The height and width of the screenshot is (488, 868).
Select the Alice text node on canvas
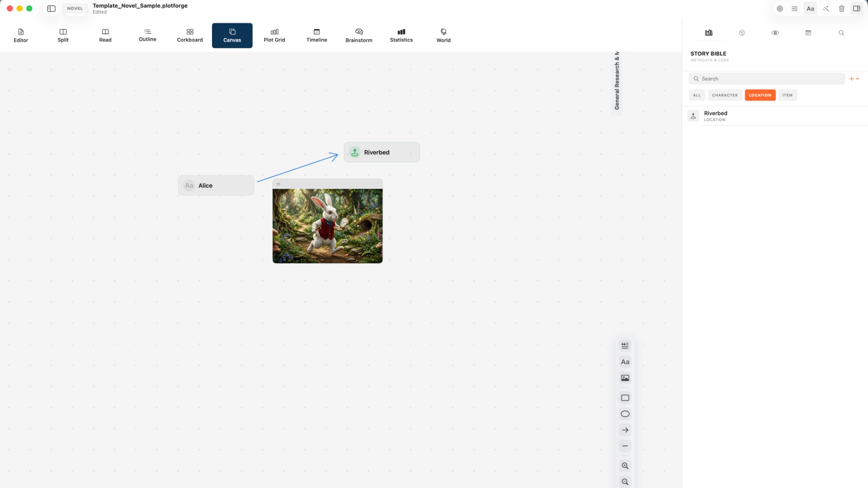coord(216,185)
